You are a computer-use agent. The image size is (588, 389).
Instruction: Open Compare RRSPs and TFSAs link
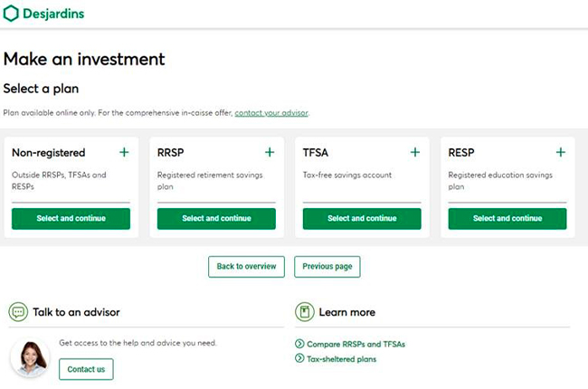point(356,344)
